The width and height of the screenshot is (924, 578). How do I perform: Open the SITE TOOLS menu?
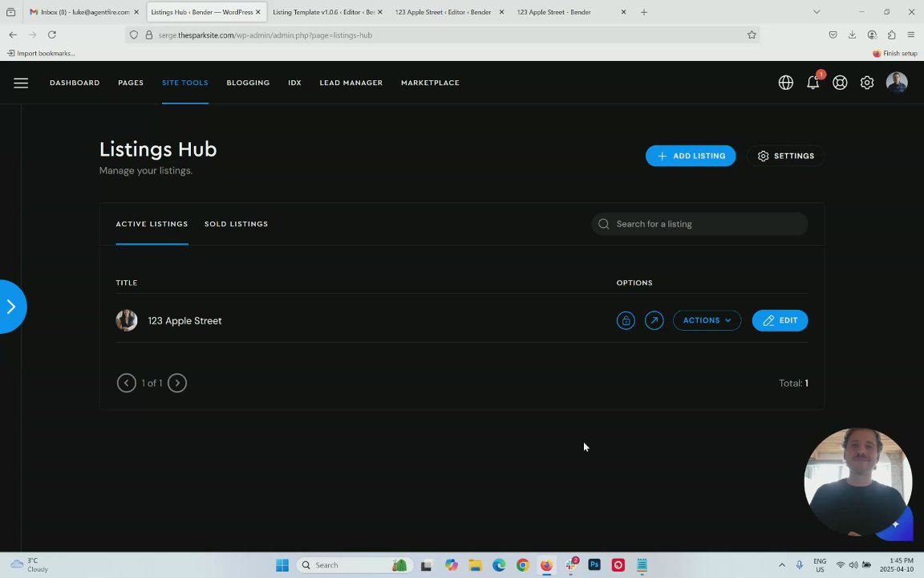point(185,83)
